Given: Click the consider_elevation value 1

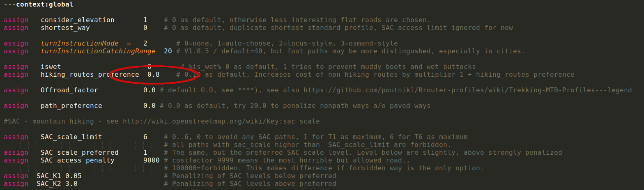Looking at the screenshot, I should click(145, 20).
